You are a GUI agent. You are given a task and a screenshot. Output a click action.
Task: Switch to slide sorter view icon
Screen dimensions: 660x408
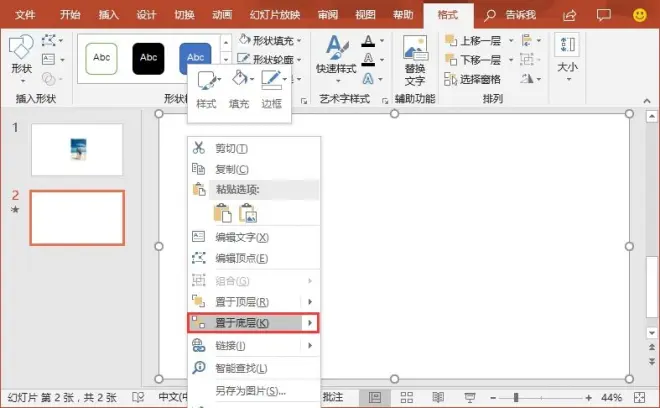point(407,397)
